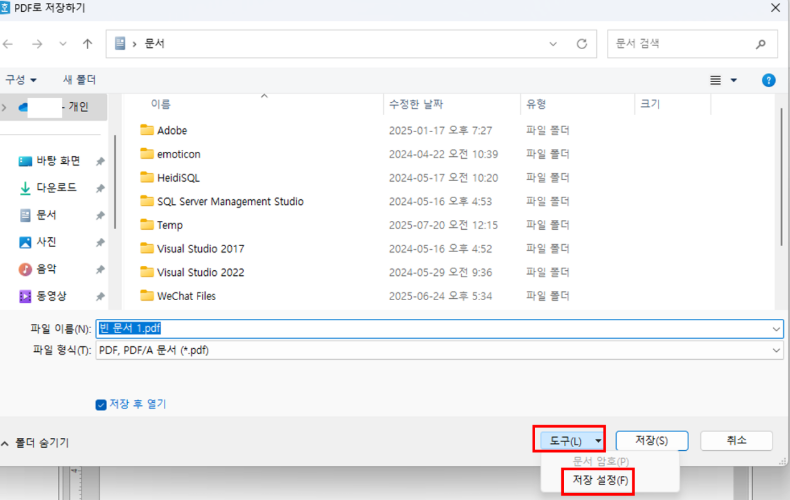Click the pin icon next to 음악
This screenshot has height=500, width=790.
pyautogui.click(x=100, y=269)
